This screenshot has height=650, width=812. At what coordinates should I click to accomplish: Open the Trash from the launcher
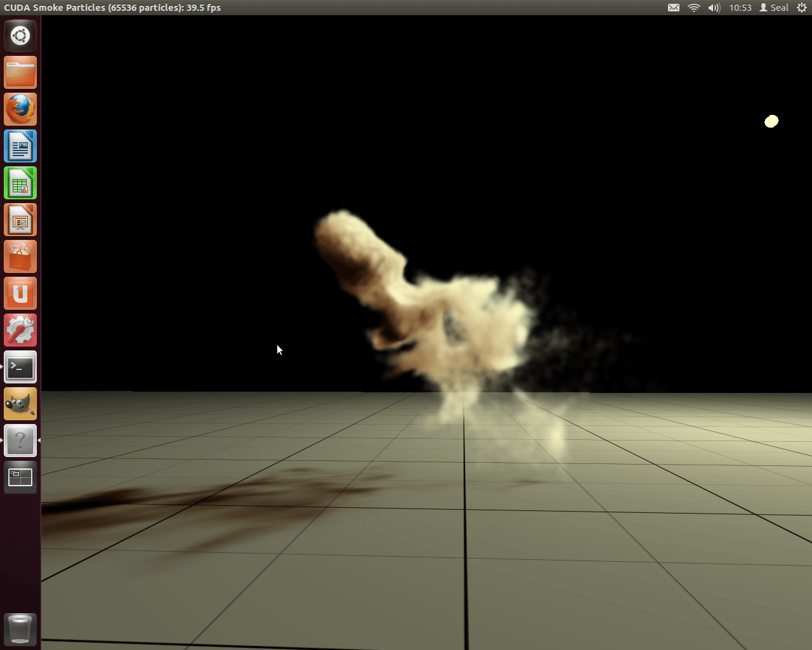click(20, 629)
